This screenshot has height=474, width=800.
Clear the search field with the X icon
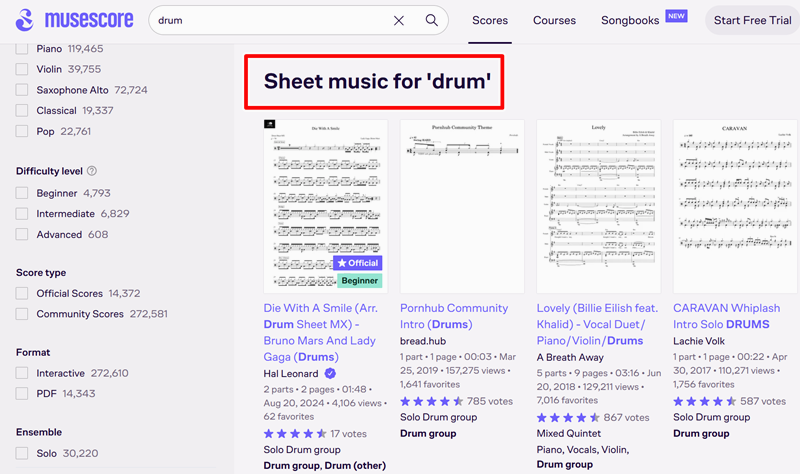399,20
